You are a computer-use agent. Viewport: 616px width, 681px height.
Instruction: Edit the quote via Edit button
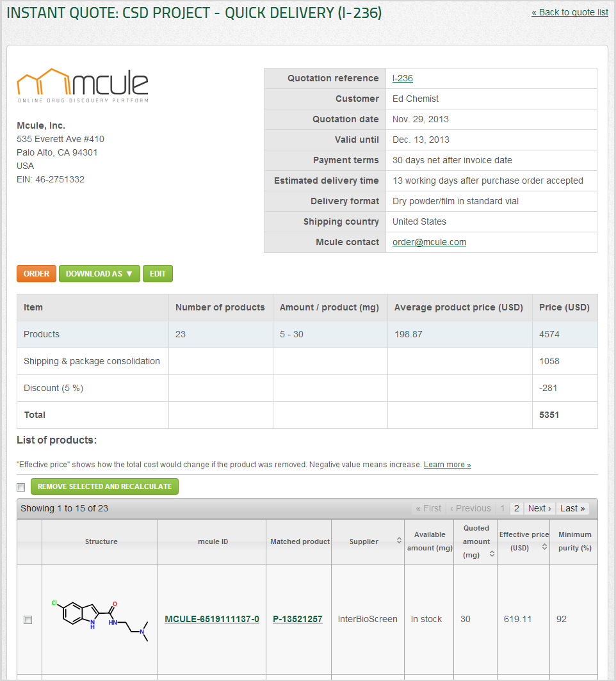tap(158, 273)
